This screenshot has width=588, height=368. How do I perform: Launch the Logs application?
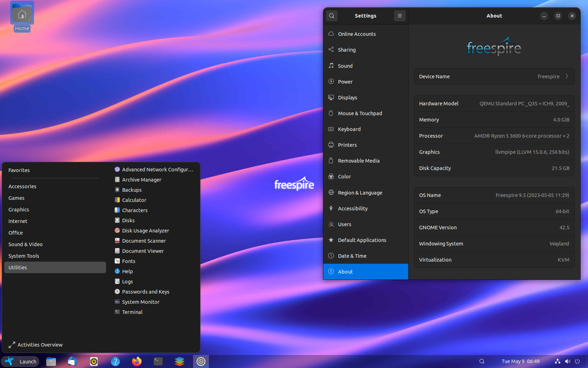pyautogui.click(x=154, y=282)
